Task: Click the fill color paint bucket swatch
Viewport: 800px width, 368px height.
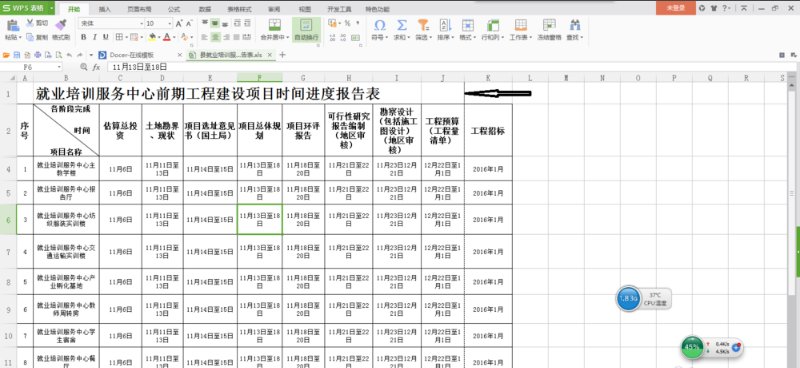Action: (152, 37)
